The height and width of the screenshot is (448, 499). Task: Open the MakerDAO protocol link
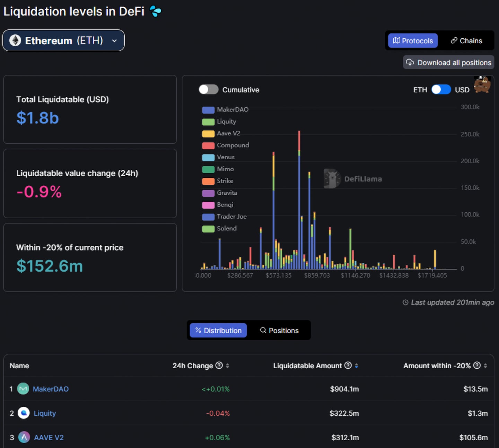[51, 389]
